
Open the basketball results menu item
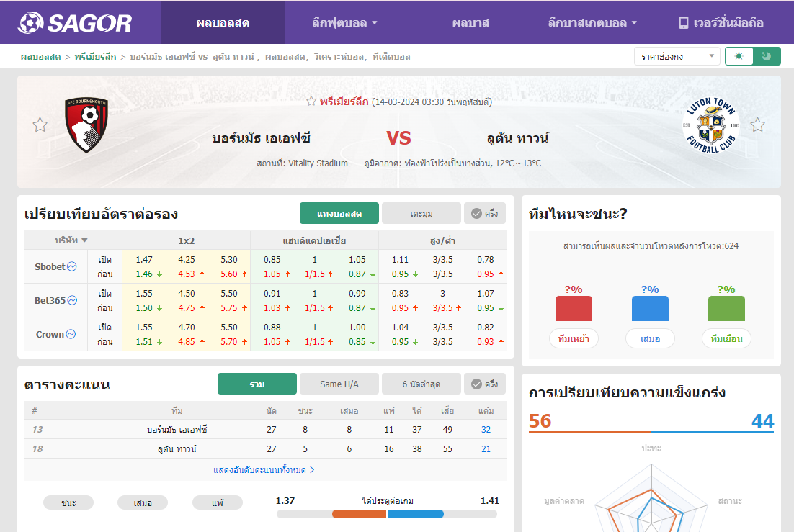point(470,23)
